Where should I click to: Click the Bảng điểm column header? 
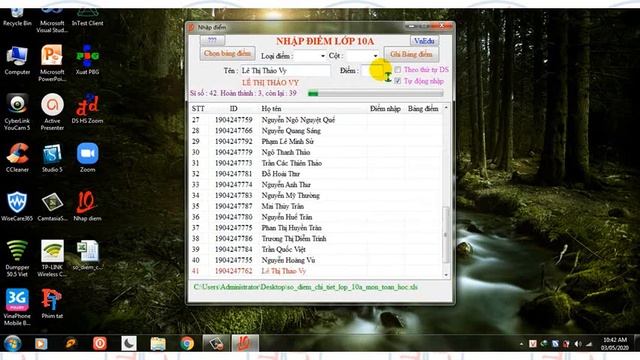point(423,109)
